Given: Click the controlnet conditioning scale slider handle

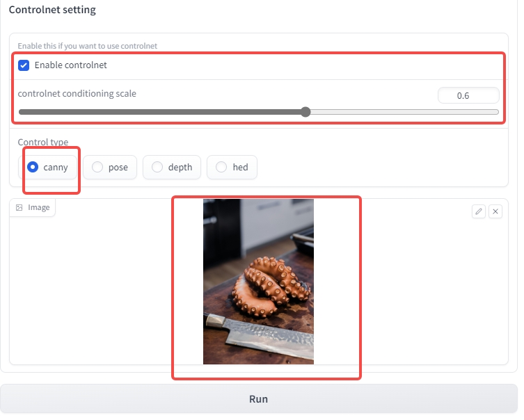Looking at the screenshot, I should 305,112.
